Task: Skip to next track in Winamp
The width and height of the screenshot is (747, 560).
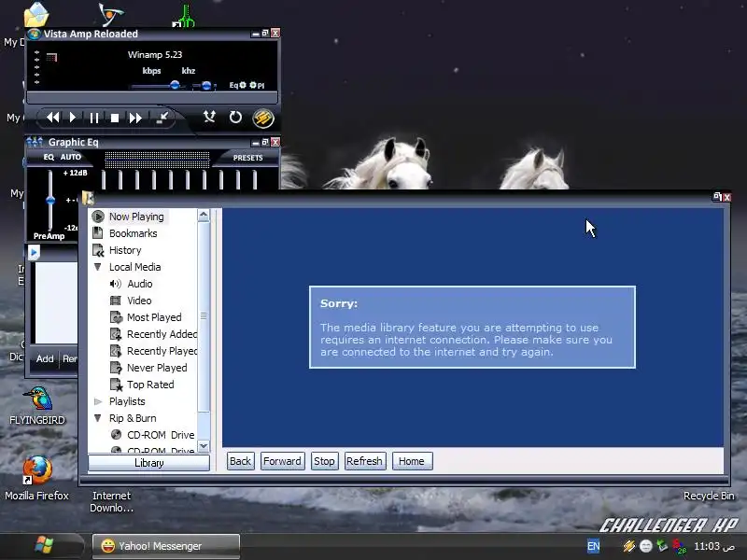Action: [135, 118]
